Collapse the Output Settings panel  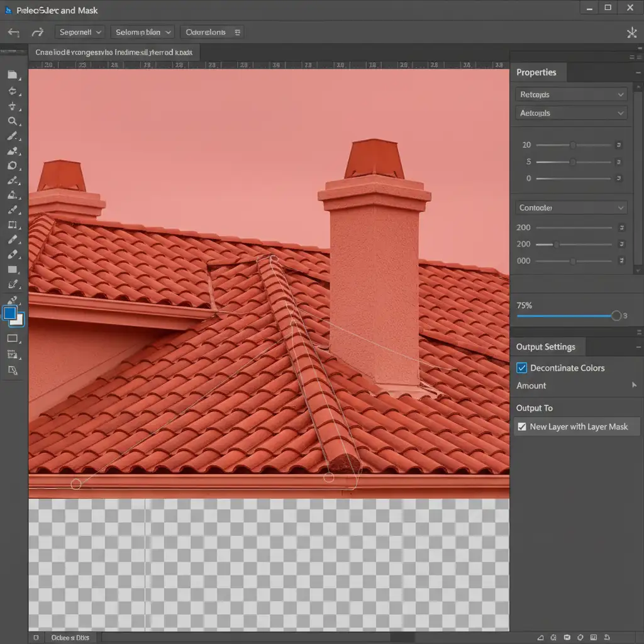(x=638, y=347)
